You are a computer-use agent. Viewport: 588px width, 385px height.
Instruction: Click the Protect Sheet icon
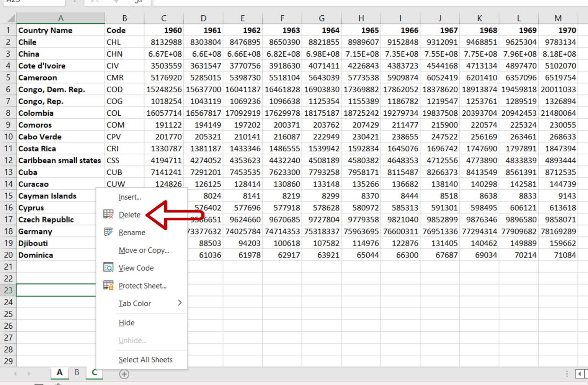(108, 285)
